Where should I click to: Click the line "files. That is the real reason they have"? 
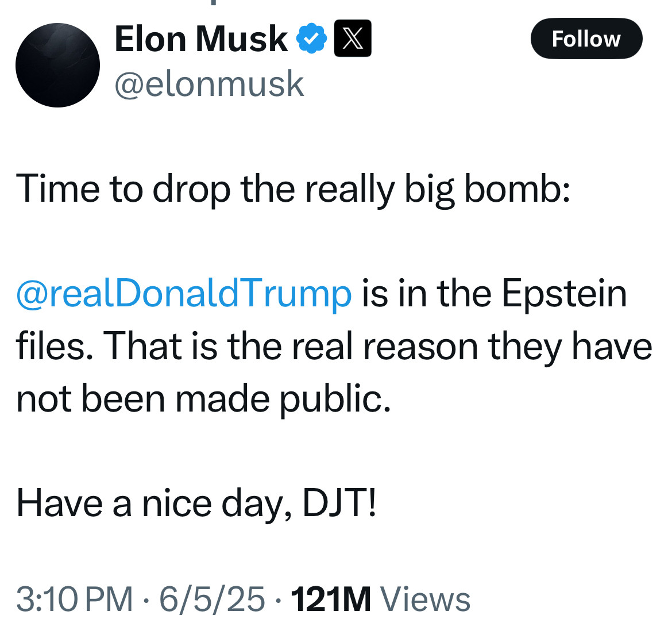coord(334,347)
